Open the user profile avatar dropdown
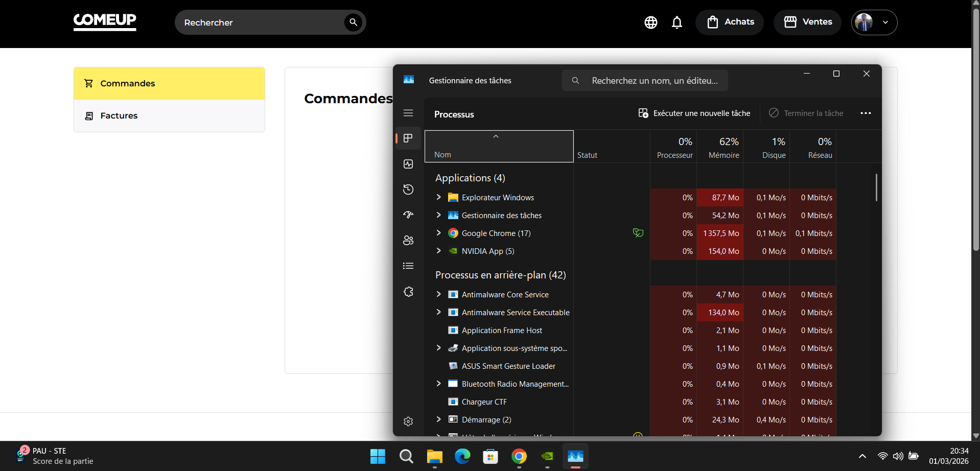Image resolution: width=980 pixels, height=471 pixels. click(874, 22)
